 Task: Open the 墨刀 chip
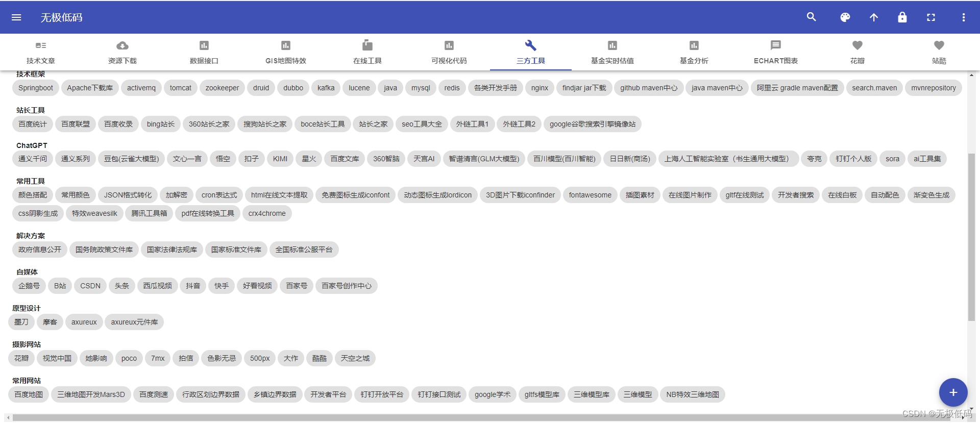(21, 322)
